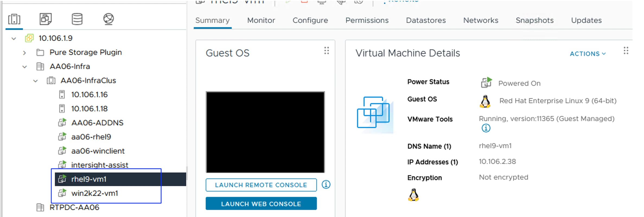644x217 pixels.
Task: Click Launch Remote Console button
Action: click(261, 185)
